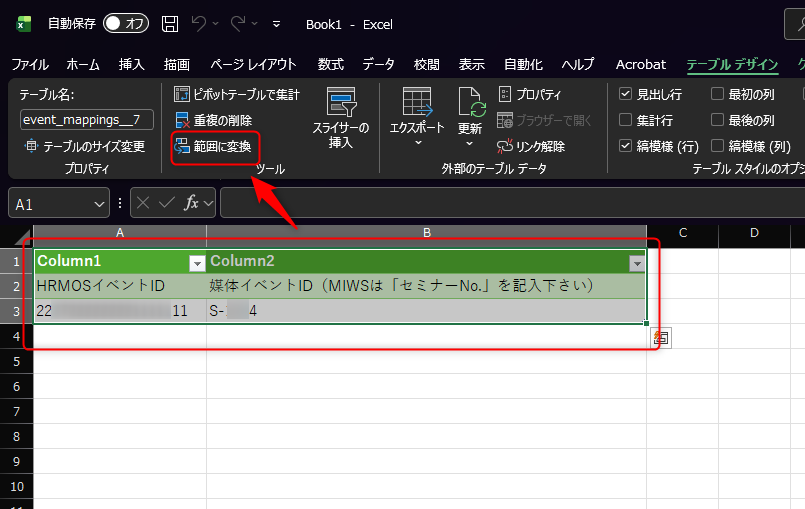
Task: Insert a slicer (スライサーの挿入)
Action: [341, 117]
